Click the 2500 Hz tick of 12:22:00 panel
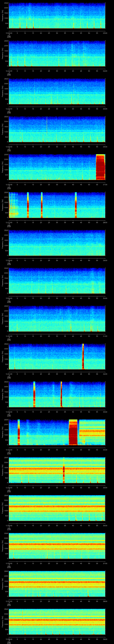Image resolution: width=114 pixels, height=644 pixels. pos(6,3)
